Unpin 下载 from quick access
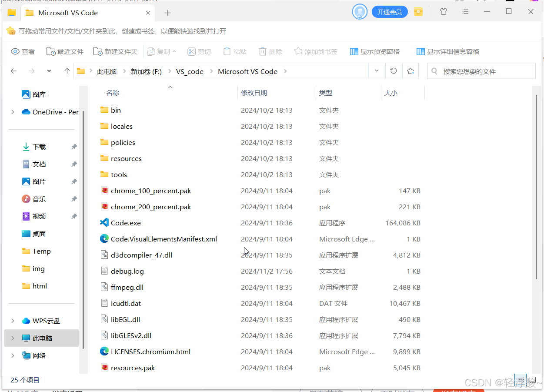Viewport: 544px width, 392px height. click(x=74, y=147)
